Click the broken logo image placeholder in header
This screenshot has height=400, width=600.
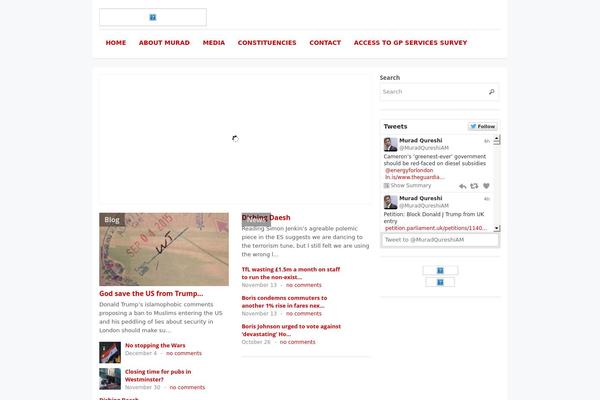point(153,17)
